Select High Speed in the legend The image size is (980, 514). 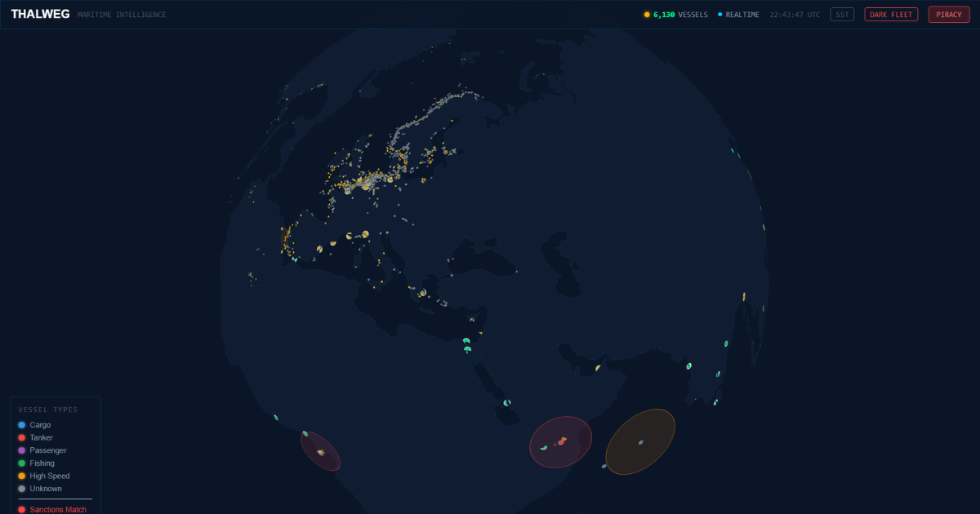click(42, 476)
